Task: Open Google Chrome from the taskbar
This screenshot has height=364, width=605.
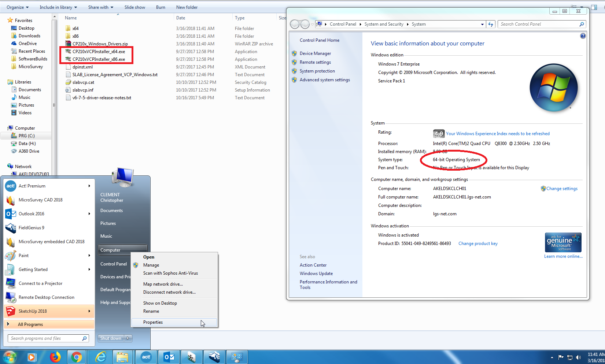Action: point(77,357)
